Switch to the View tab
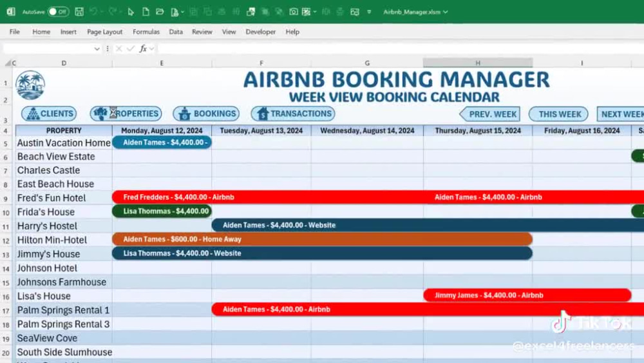Screen dimensions: 644x363 [229, 32]
